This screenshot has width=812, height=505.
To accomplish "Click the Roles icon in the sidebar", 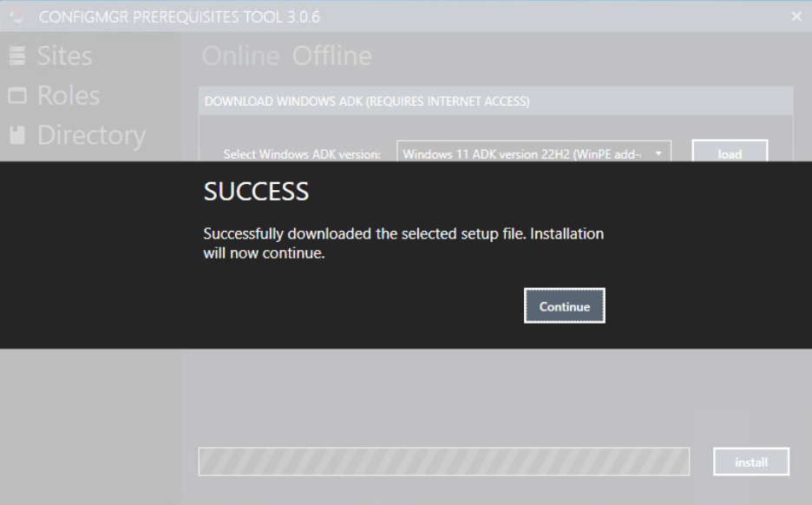I will click(17, 95).
